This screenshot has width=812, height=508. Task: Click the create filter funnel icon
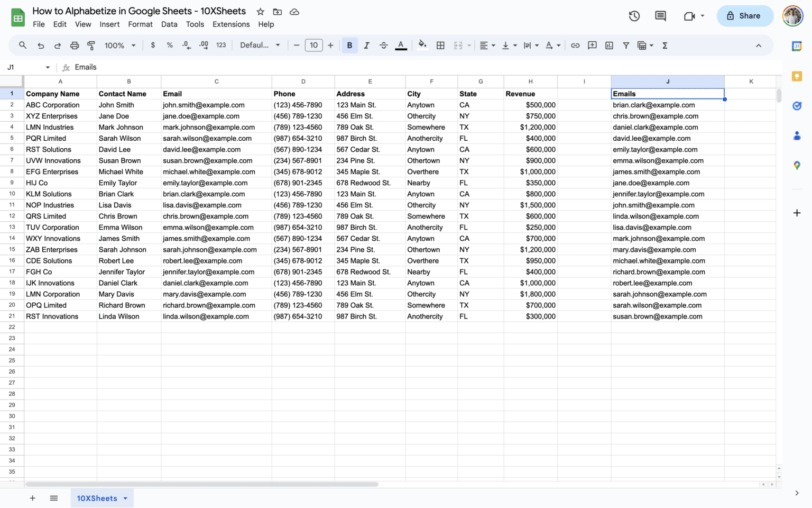pyautogui.click(x=626, y=46)
